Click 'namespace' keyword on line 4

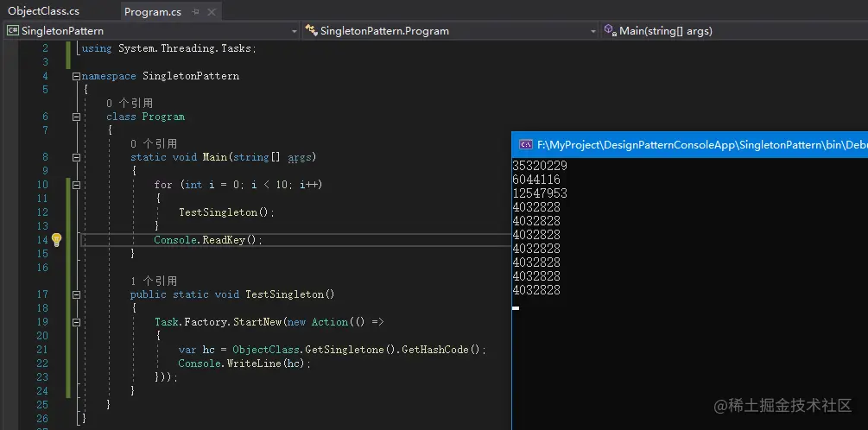point(109,76)
